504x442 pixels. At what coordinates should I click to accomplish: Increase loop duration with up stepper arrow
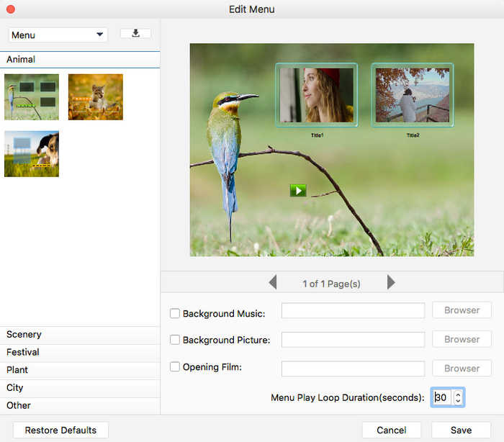[458, 394]
